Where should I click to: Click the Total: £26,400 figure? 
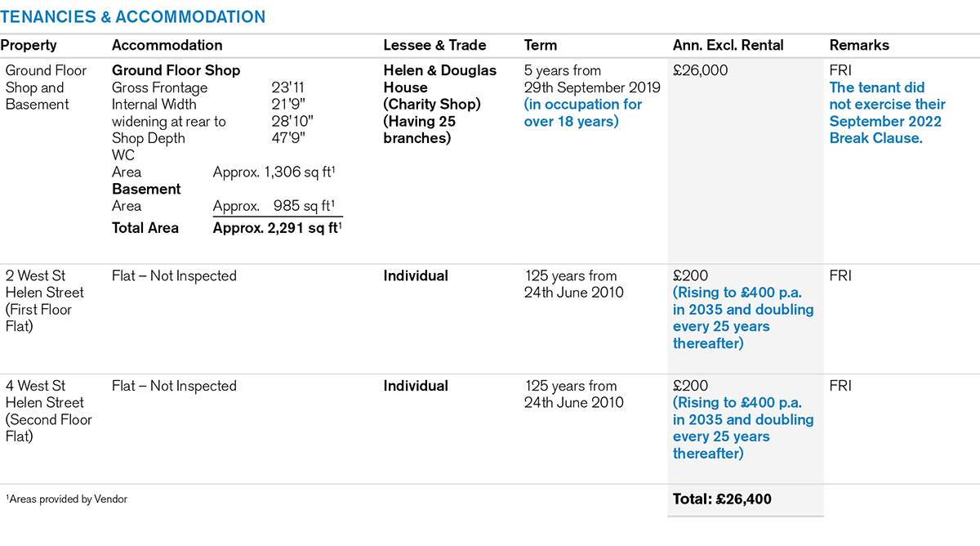tap(722, 499)
